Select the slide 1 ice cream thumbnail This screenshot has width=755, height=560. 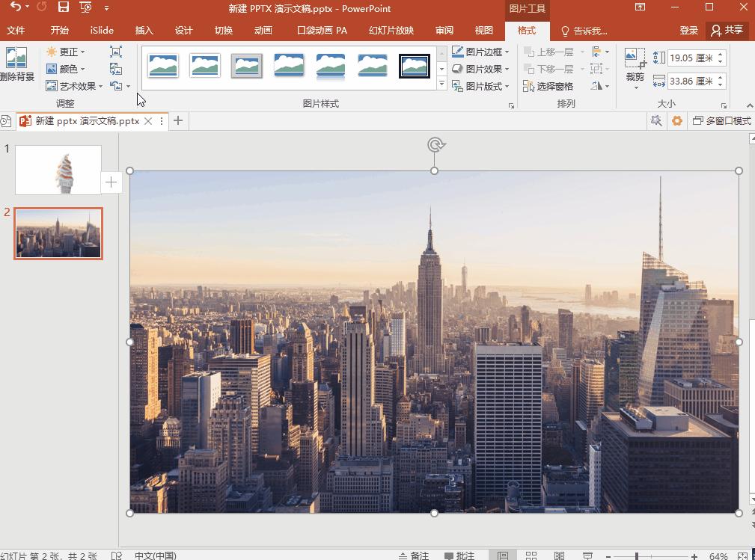tap(58, 170)
